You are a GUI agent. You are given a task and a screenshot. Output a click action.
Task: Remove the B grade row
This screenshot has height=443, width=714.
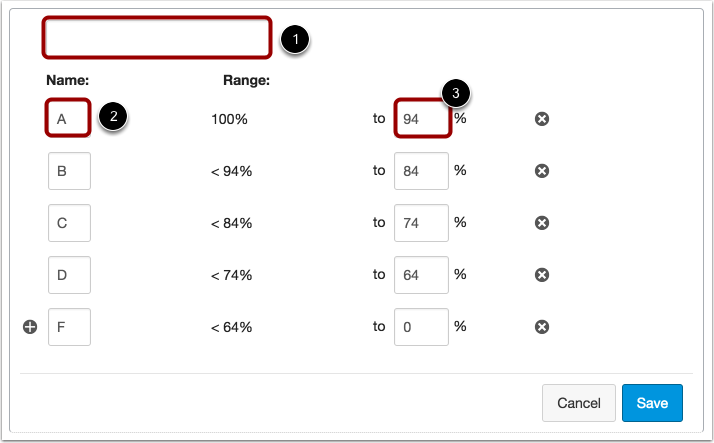click(x=542, y=171)
